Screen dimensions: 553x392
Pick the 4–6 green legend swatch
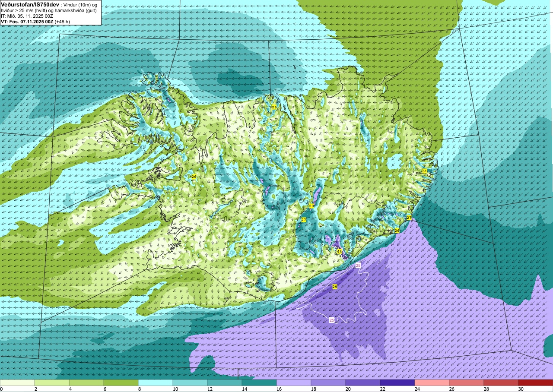(x=86, y=383)
